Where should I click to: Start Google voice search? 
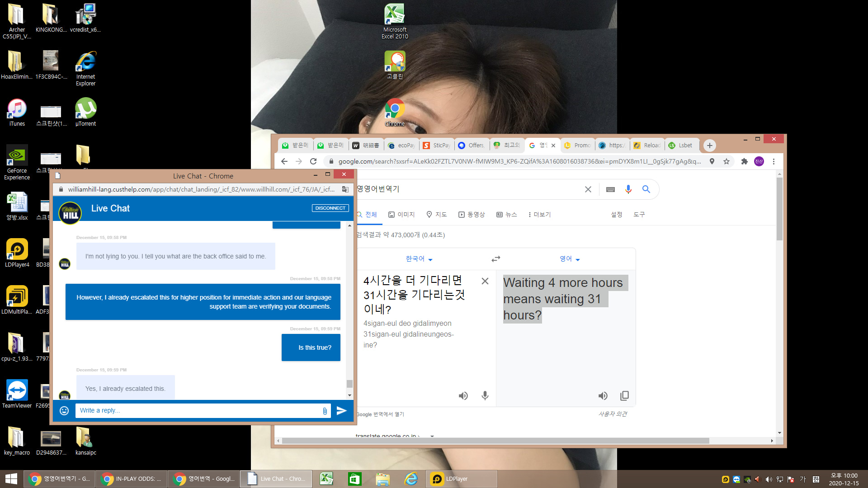tap(628, 189)
